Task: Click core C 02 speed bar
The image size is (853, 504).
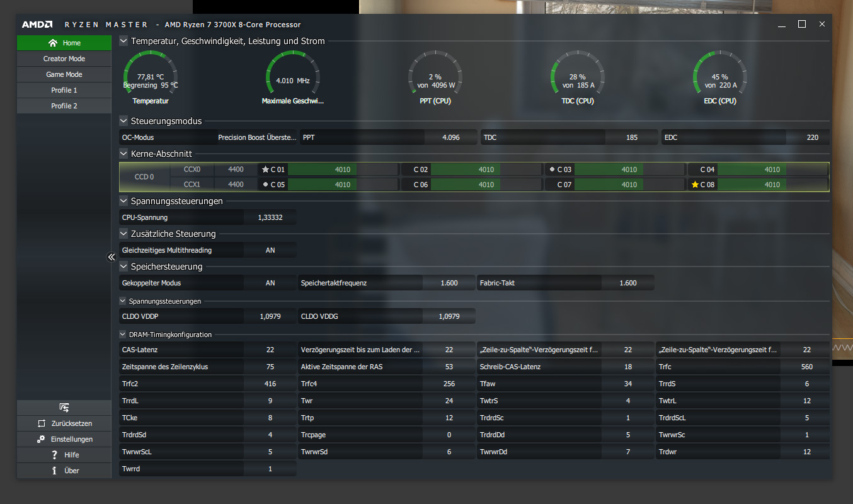Action: tap(486, 169)
